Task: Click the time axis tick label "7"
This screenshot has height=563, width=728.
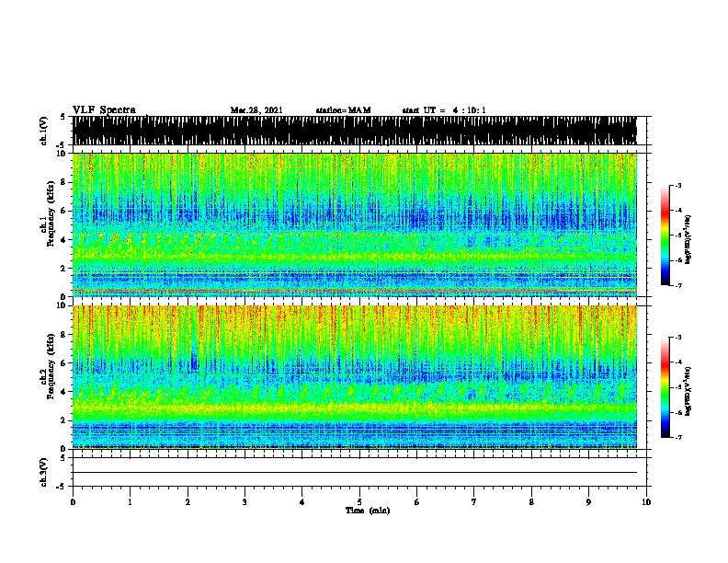Action: (x=474, y=501)
